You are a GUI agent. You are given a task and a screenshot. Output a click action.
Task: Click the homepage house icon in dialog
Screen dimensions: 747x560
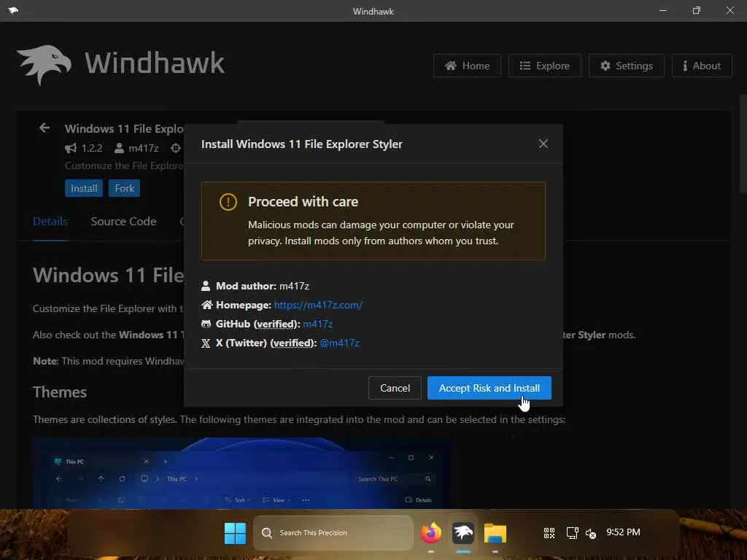coord(206,305)
